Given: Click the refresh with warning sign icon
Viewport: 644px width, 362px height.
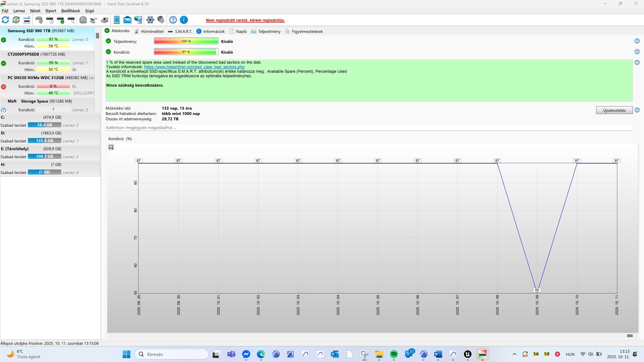Looking at the screenshot, I should coord(16,20).
